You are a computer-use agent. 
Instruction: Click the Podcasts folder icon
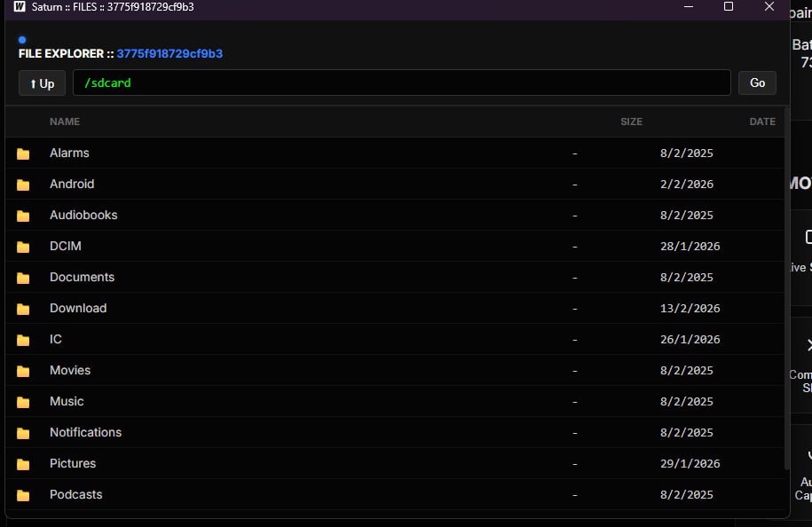point(23,495)
